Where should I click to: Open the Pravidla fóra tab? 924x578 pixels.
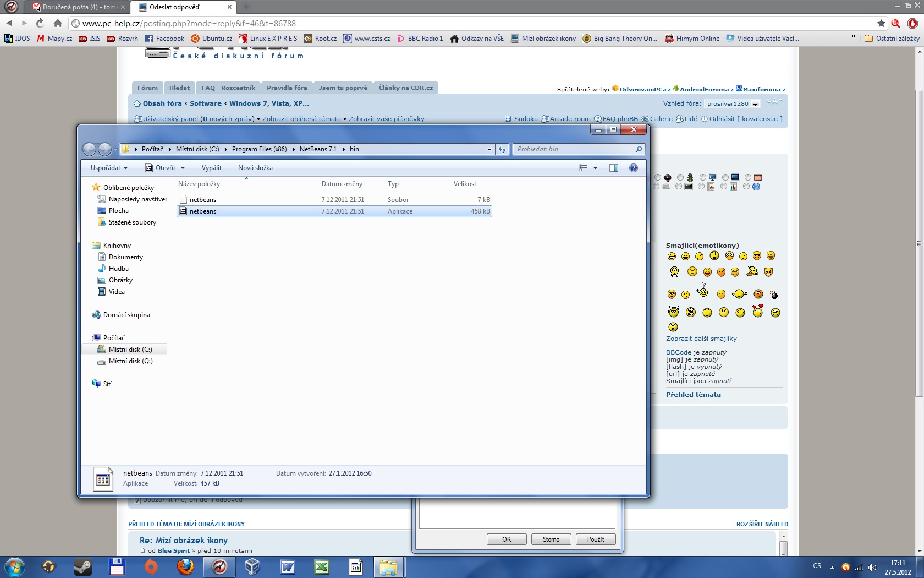(x=287, y=88)
